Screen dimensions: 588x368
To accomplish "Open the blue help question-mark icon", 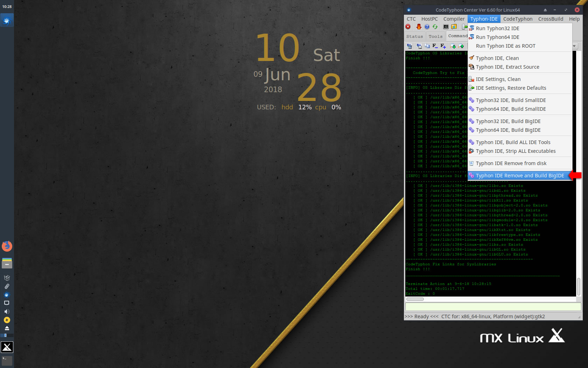I will coord(427,27).
